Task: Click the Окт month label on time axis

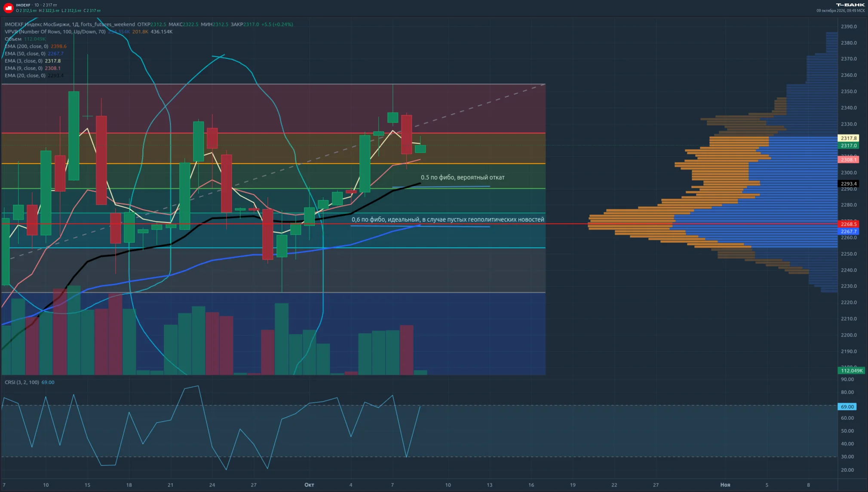Action: 309,485
